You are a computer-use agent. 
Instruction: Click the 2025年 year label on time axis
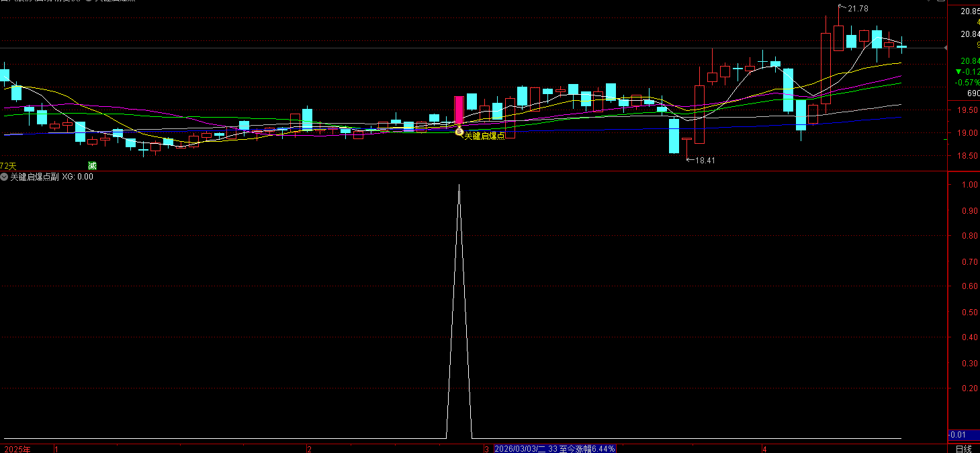(x=17, y=448)
